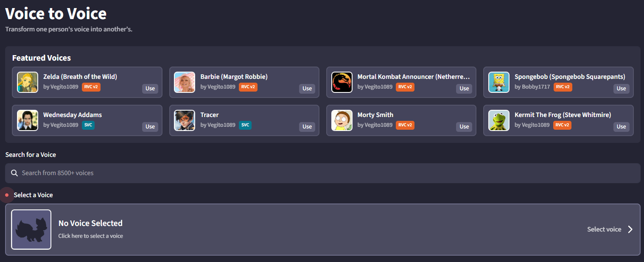Click the RVC v2 badge on Spongebob card
Viewport: 644px width, 262px height.
click(x=563, y=87)
